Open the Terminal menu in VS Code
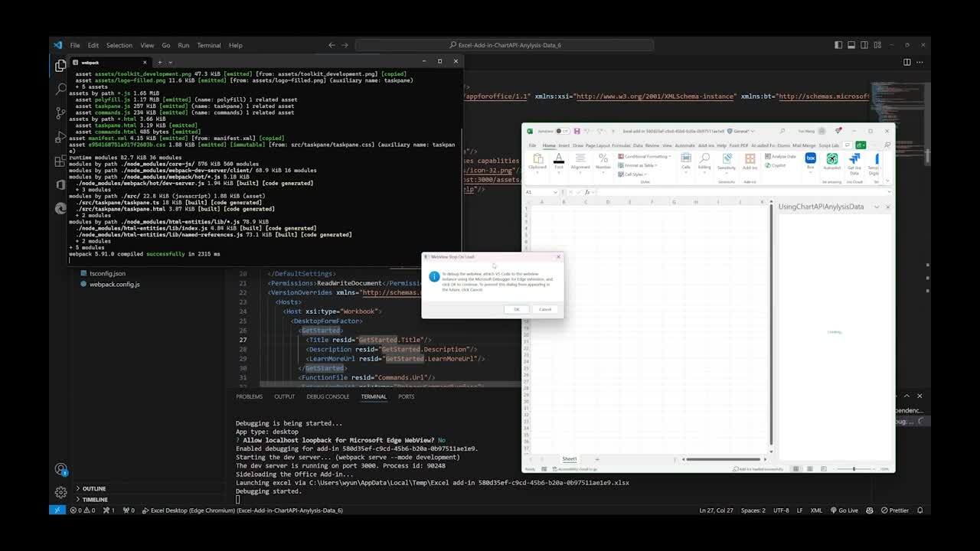The width and height of the screenshot is (980, 551). click(x=209, y=45)
